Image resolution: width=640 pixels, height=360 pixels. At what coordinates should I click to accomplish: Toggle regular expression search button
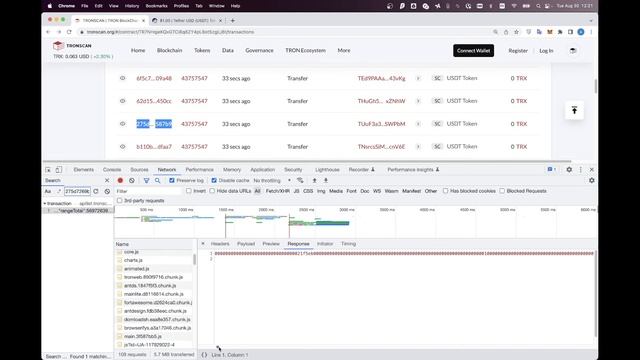click(58, 191)
